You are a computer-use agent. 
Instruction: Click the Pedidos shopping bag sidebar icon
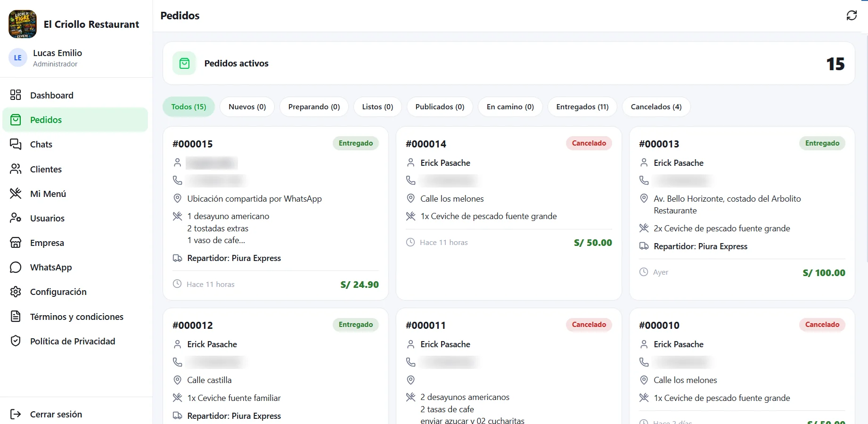point(16,120)
